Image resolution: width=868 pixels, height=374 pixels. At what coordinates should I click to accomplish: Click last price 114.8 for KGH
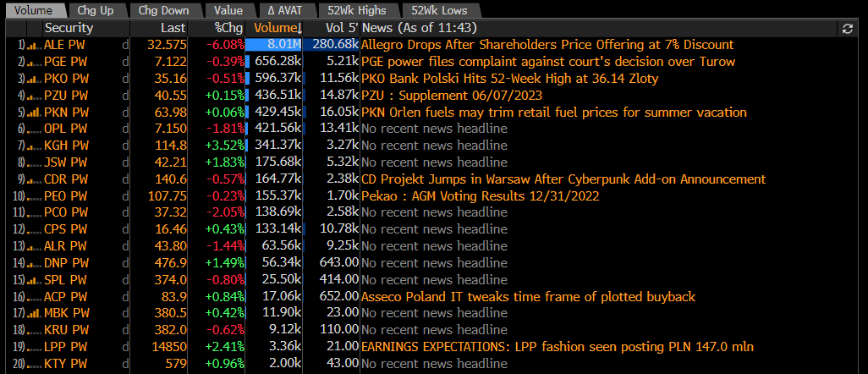point(169,146)
